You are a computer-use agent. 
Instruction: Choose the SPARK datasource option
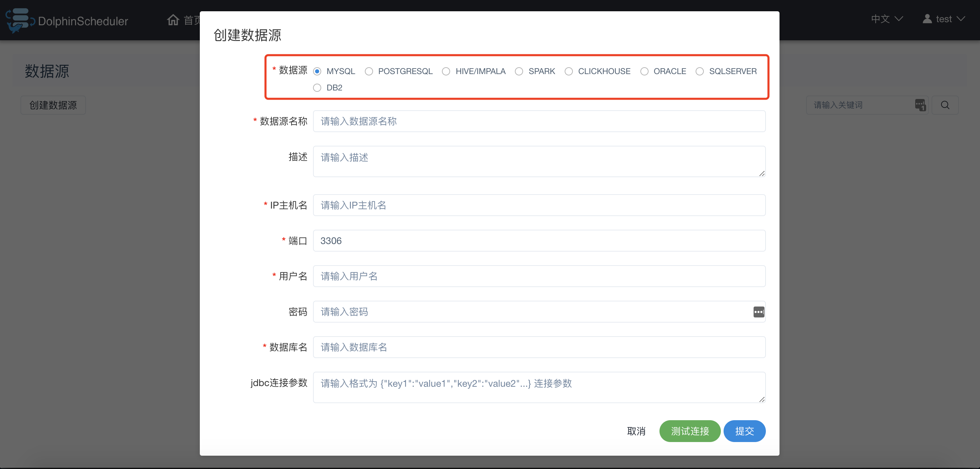click(519, 72)
